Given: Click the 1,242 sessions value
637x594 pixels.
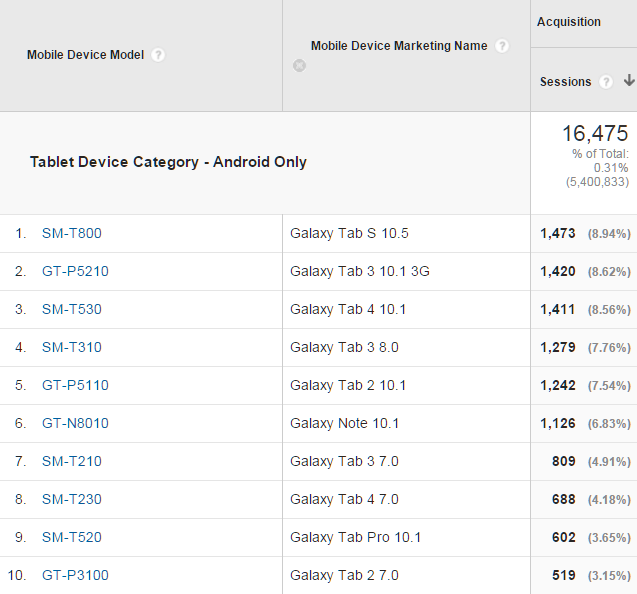Looking at the screenshot, I should pyautogui.click(x=557, y=386).
